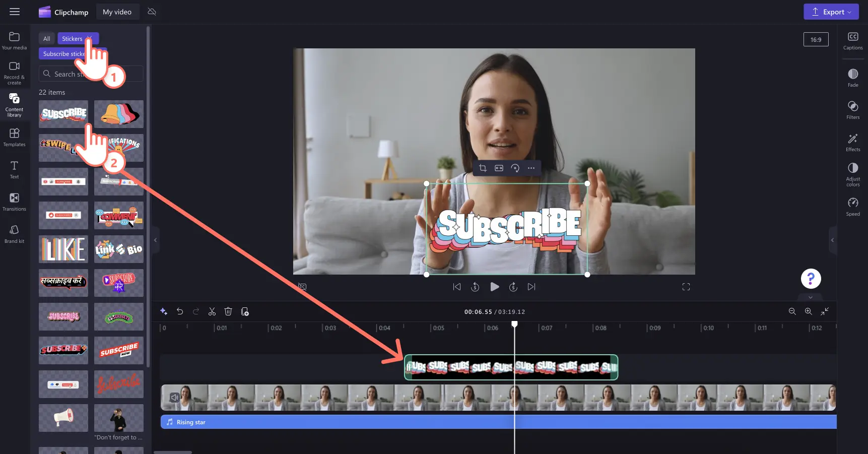868x454 pixels.
Task: Skip to the start of video
Action: pyautogui.click(x=457, y=287)
